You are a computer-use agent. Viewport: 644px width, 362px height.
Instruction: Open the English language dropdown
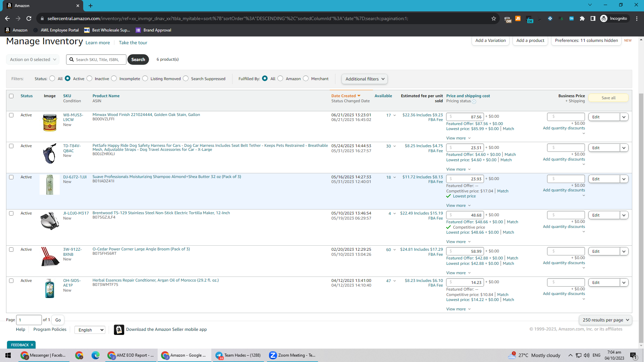tap(90, 330)
